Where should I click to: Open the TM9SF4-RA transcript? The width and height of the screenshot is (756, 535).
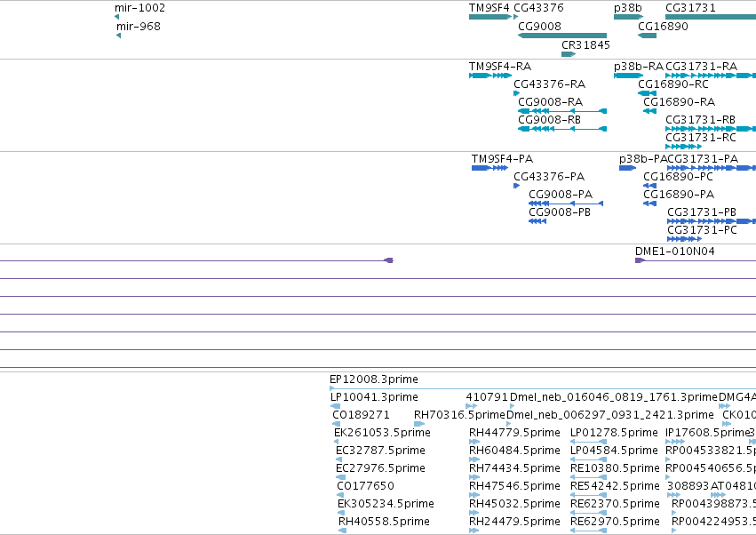pos(490,76)
